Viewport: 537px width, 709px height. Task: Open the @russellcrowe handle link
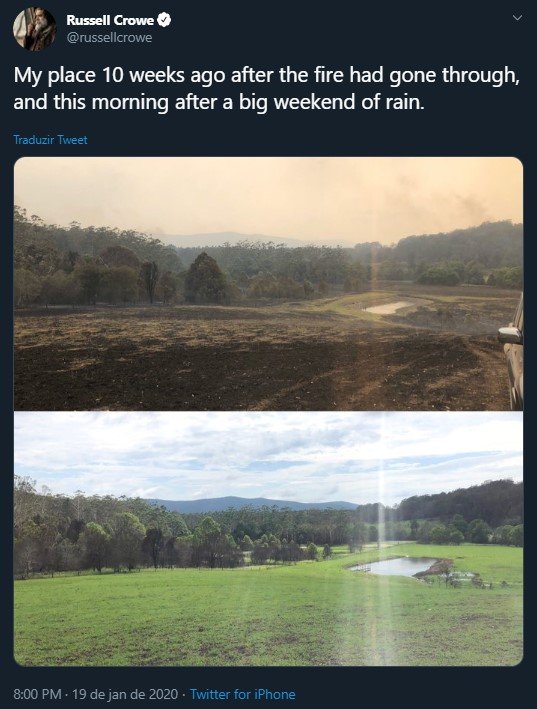(x=109, y=38)
